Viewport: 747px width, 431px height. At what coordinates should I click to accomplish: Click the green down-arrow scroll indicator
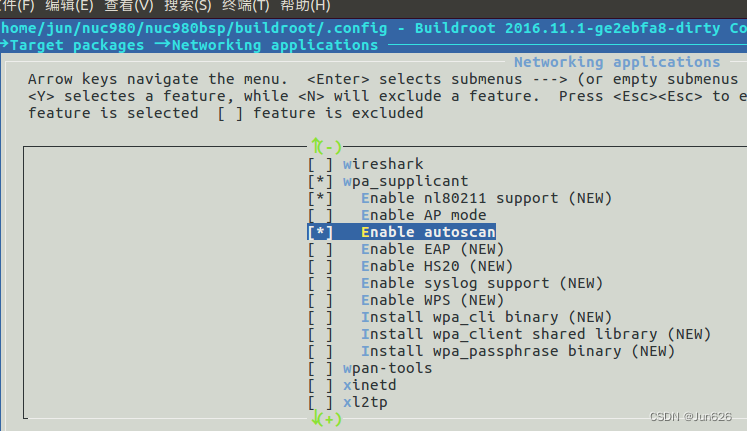click(x=327, y=419)
